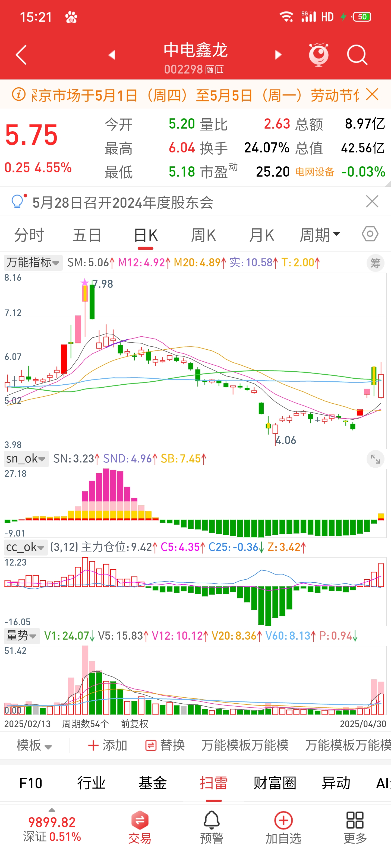Tap the L1 level badge

(220, 70)
